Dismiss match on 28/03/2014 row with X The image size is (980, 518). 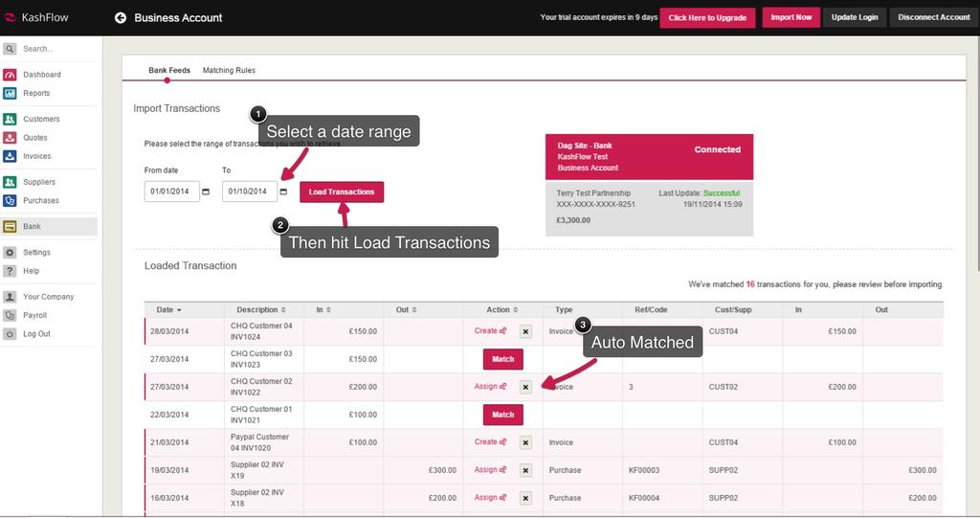click(x=525, y=331)
